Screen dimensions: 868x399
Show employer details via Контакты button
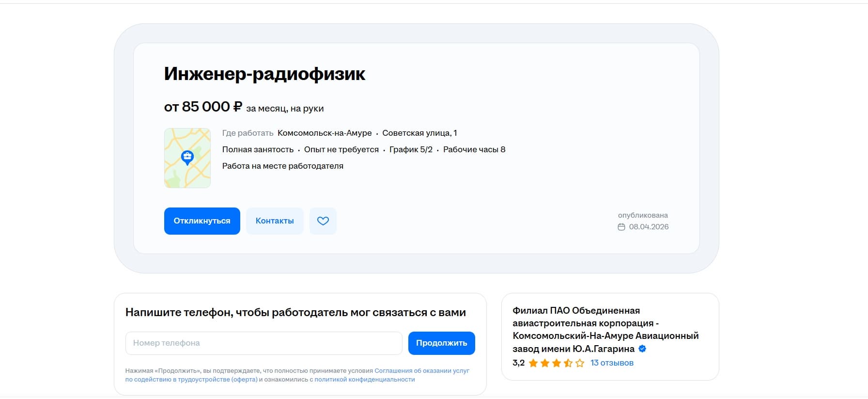point(275,221)
